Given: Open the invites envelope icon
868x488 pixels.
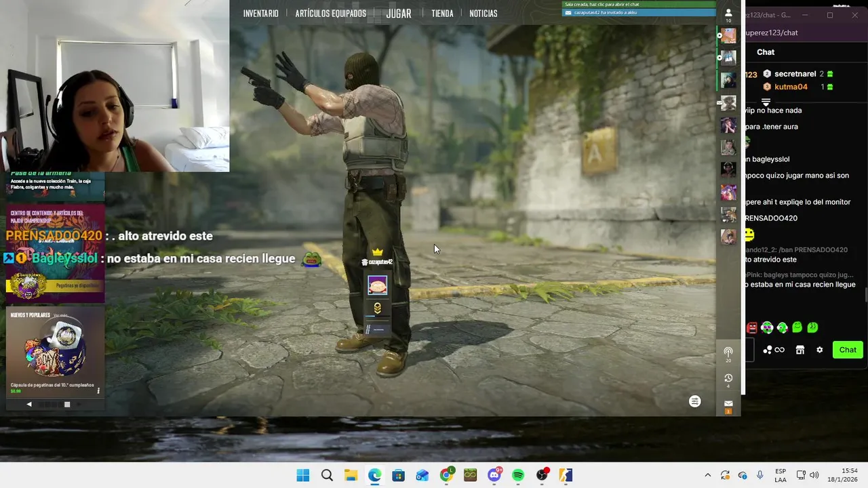Looking at the screenshot, I should coord(728,403).
